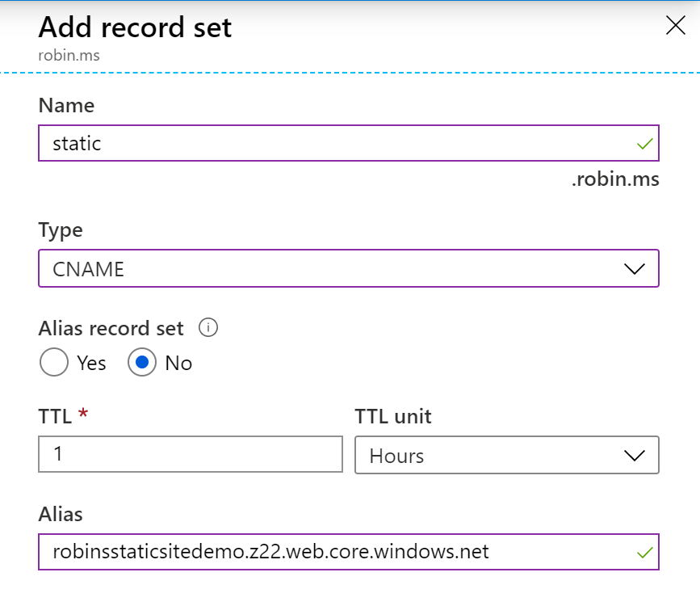Click the green checkmark in Alias field
700x606 pixels.
(x=644, y=553)
